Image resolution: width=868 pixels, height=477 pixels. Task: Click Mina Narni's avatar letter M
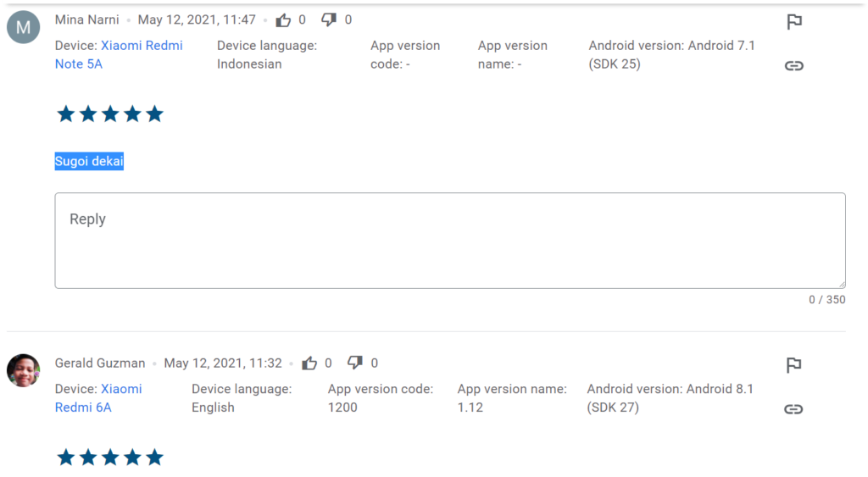(x=23, y=27)
